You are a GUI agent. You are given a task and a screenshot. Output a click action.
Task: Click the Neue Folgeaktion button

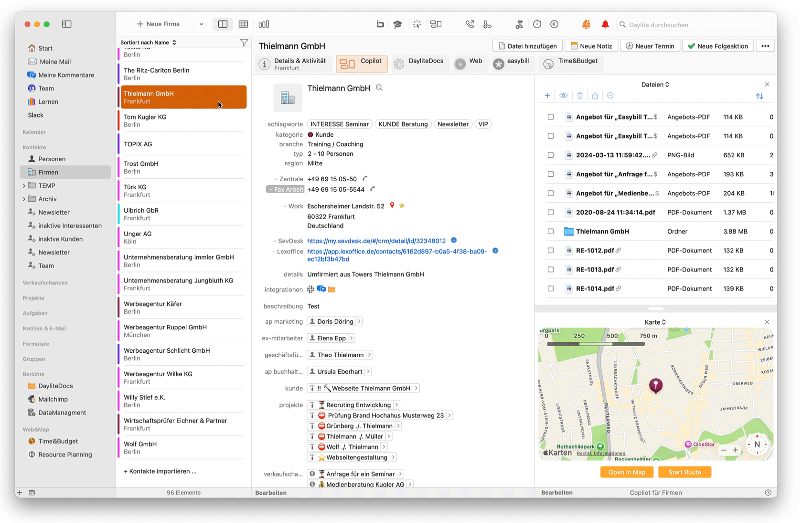point(718,46)
